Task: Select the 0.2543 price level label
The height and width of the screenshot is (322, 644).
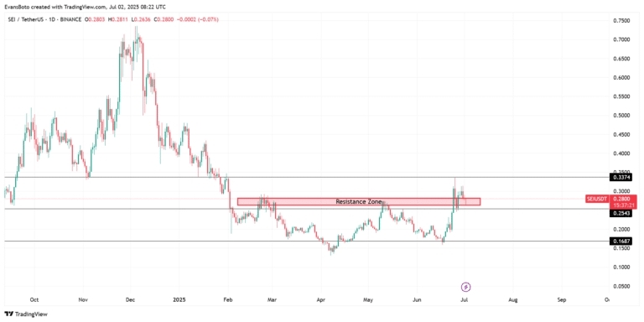Action: [x=621, y=214]
